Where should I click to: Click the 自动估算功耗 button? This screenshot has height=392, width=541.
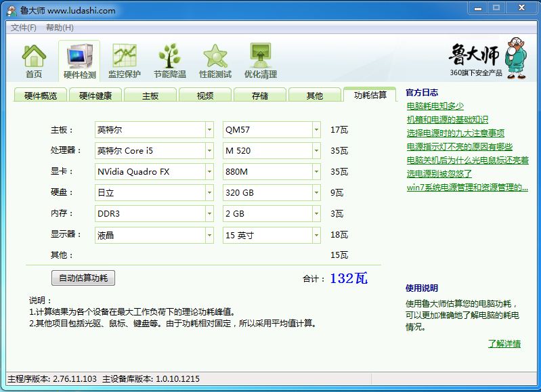(x=83, y=278)
